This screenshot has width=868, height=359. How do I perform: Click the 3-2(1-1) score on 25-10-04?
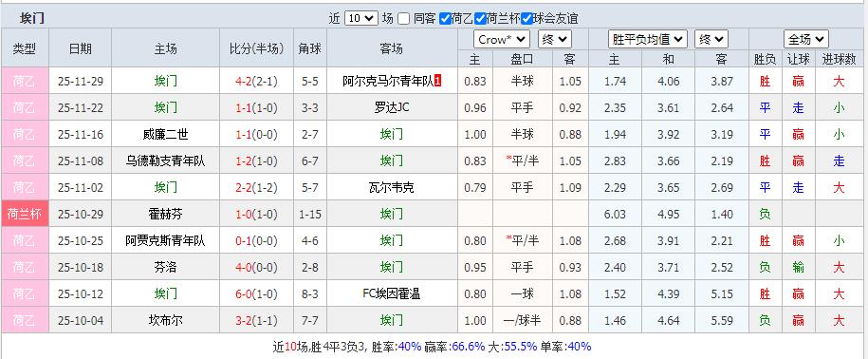[x=256, y=321]
